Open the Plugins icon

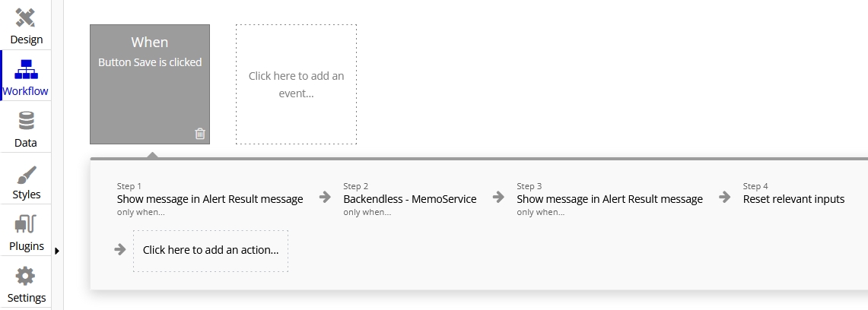coord(26,225)
